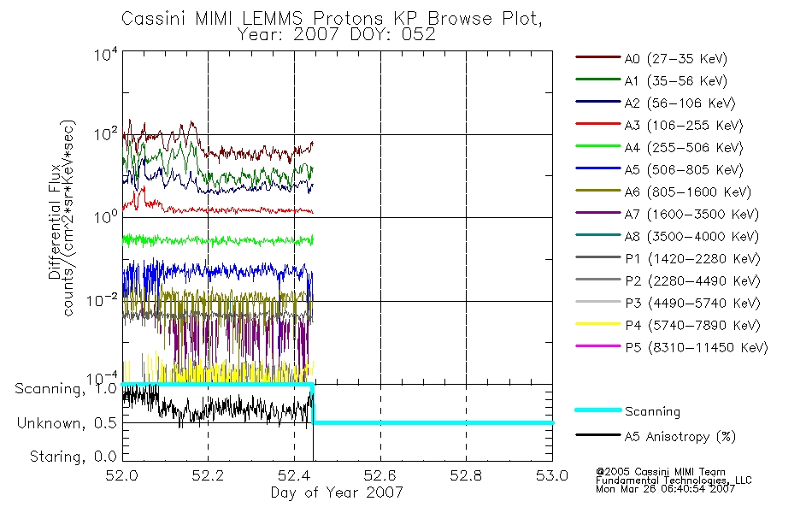The image size is (812, 513).
Task: Click the teal A8 legend line swatch
Action: [597, 235]
